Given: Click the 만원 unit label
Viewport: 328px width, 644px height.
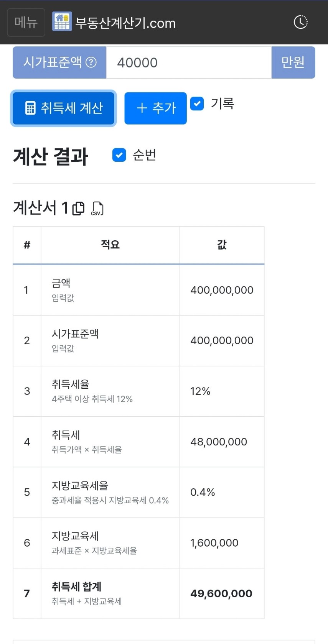Looking at the screenshot, I should 293,62.
